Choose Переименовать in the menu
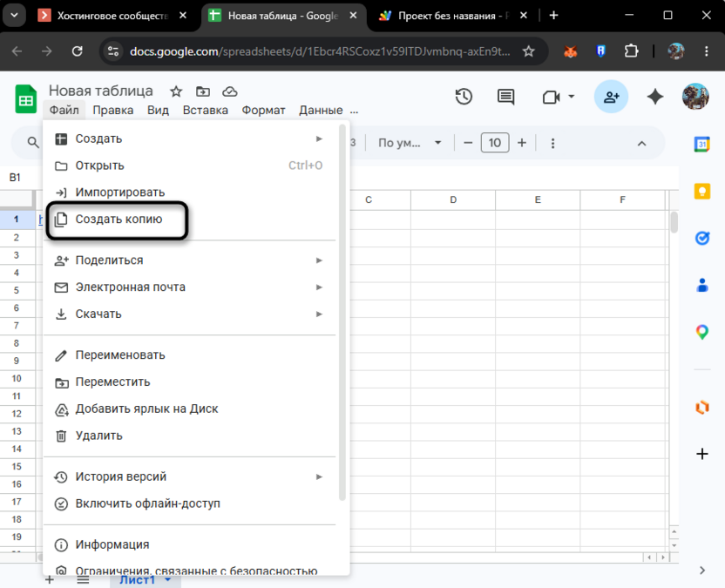This screenshot has width=725, height=588. click(189, 355)
